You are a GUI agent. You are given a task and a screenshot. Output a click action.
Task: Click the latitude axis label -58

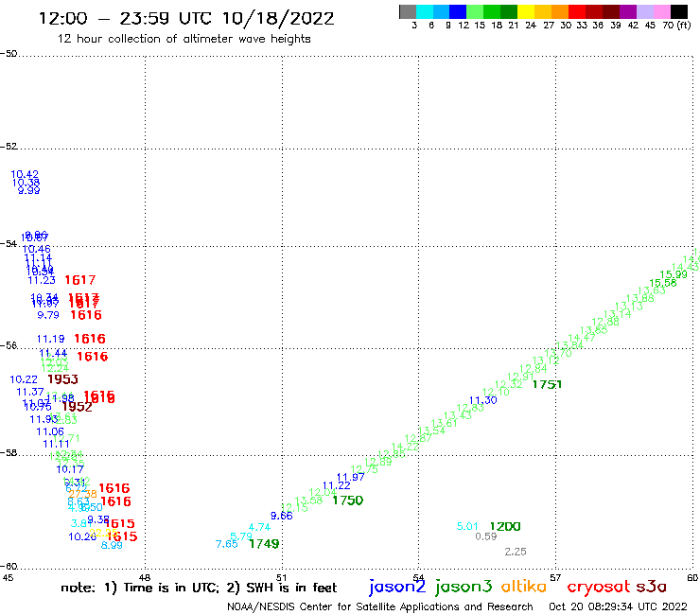coord(9,452)
